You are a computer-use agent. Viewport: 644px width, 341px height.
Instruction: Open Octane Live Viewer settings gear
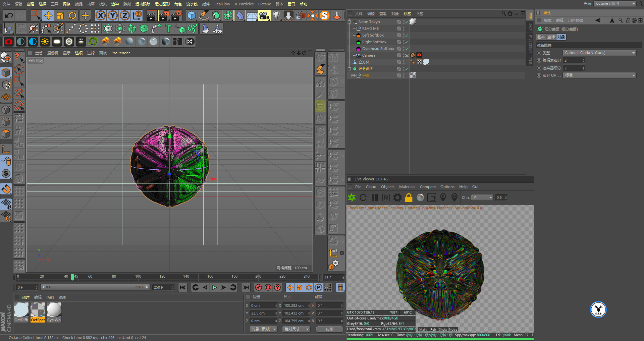click(397, 197)
